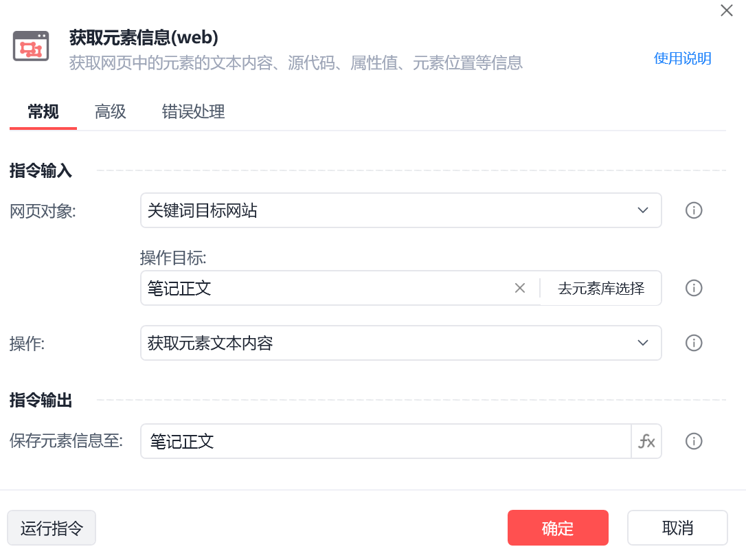Click the 取消 button
The width and height of the screenshot is (746, 560).
coord(677,528)
